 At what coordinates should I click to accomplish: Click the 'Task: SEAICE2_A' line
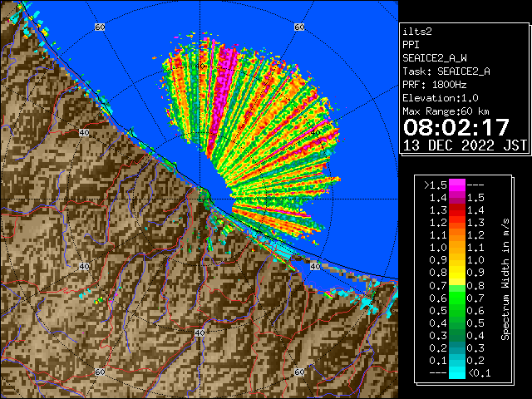pyautogui.click(x=446, y=71)
